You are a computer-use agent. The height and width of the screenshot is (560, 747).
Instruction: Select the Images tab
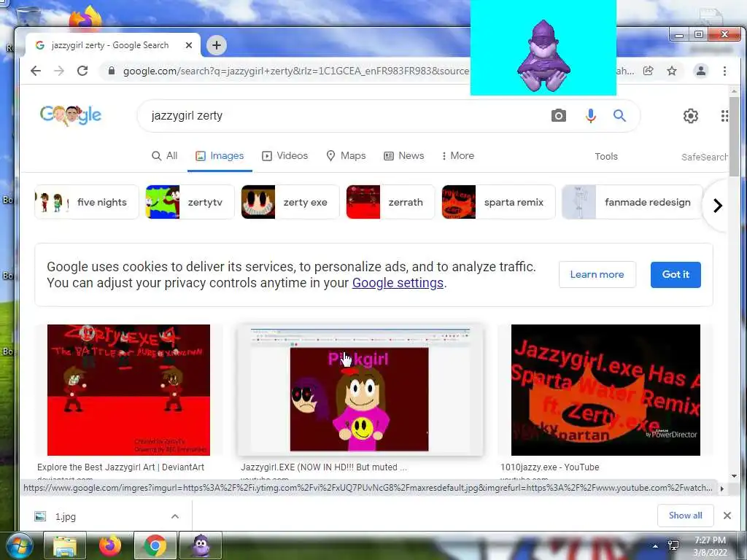point(220,156)
